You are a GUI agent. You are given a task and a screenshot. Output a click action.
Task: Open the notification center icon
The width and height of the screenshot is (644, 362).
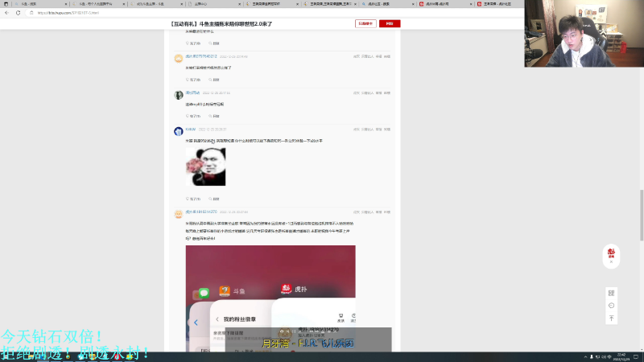click(x=636, y=357)
